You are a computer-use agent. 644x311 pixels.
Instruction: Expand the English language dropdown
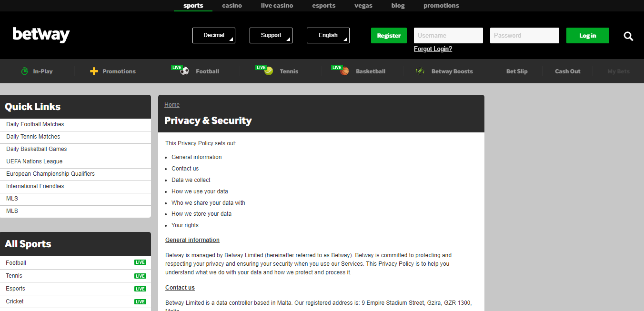pos(328,35)
